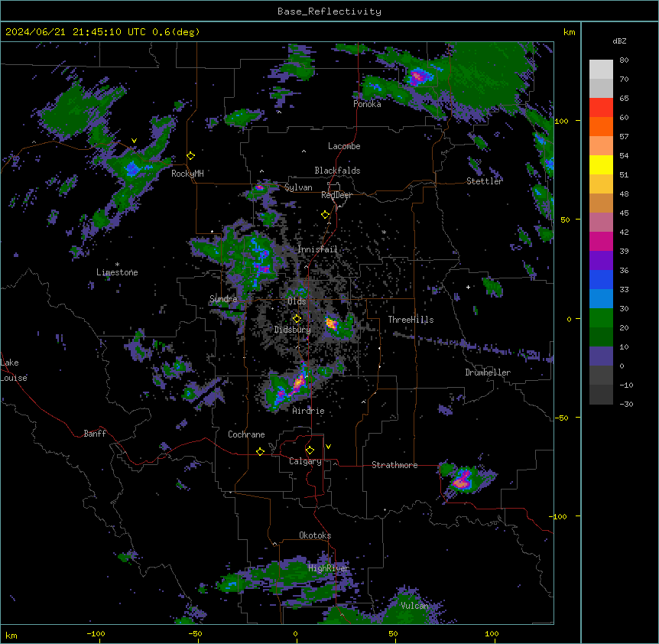Click the Sylvan city label
Viewport: 659px width, 644px height.
coord(298,187)
